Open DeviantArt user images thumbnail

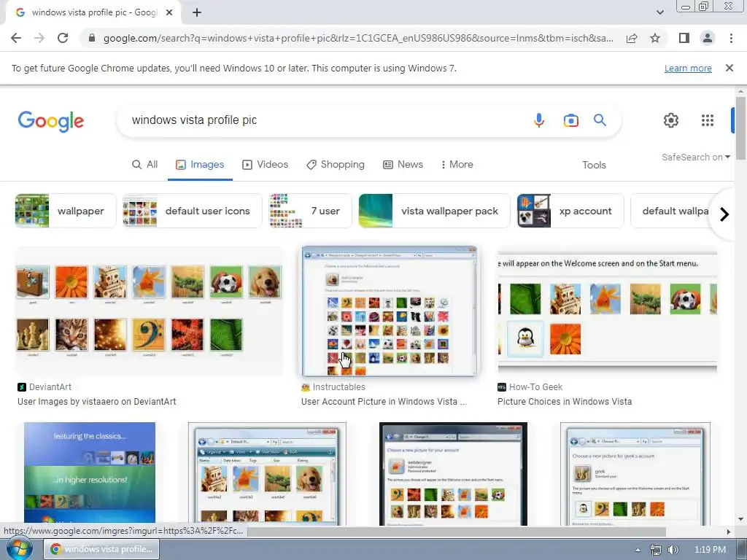[x=149, y=311]
